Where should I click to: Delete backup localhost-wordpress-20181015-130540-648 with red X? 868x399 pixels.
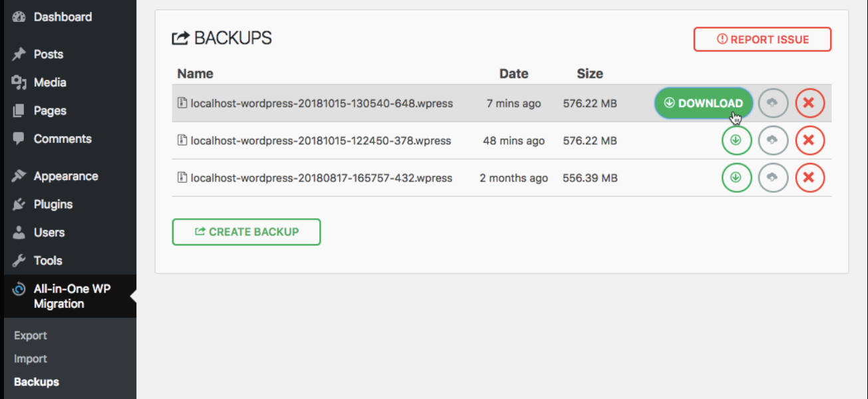click(809, 103)
